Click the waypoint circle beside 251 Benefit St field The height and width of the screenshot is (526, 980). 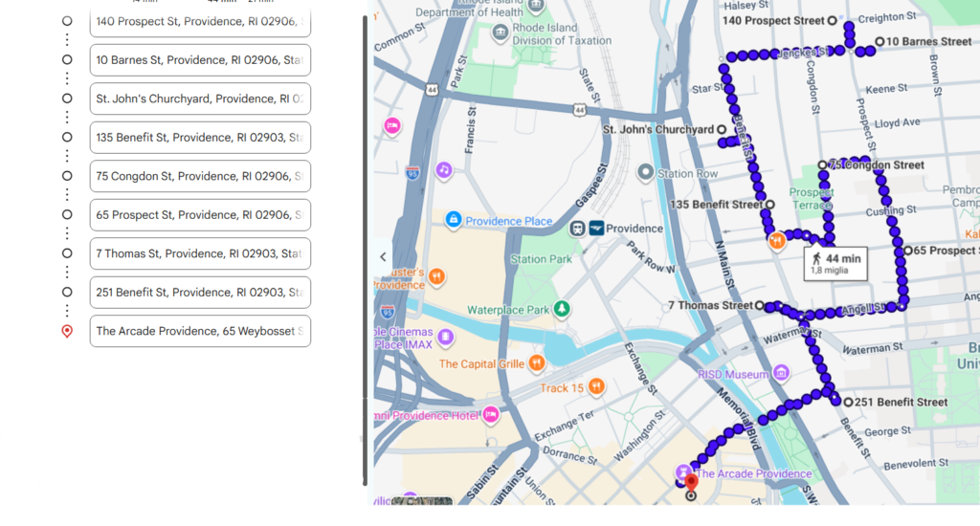(x=67, y=293)
